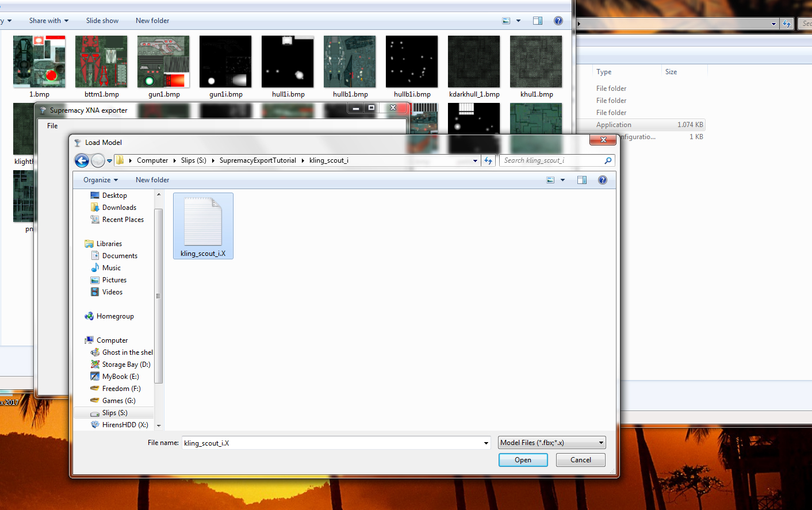Click kling_scout_i in the address breadcrumb

pyautogui.click(x=329, y=160)
